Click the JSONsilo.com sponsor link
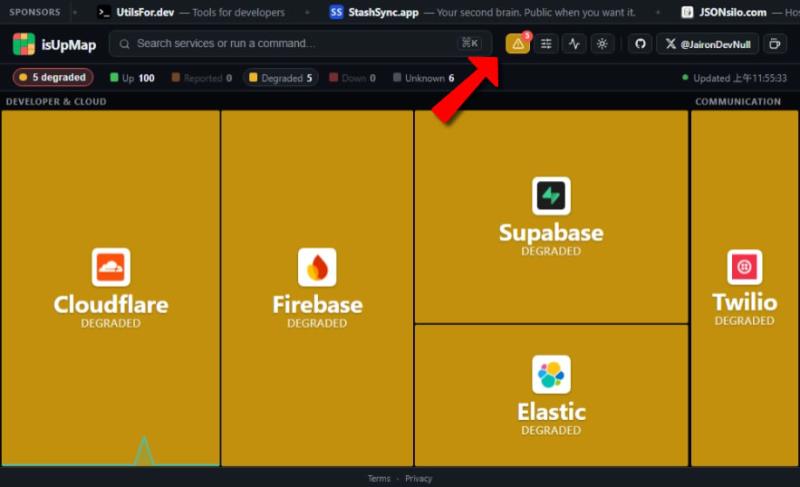Image resolution: width=800 pixels, height=487 pixels. 740,12
